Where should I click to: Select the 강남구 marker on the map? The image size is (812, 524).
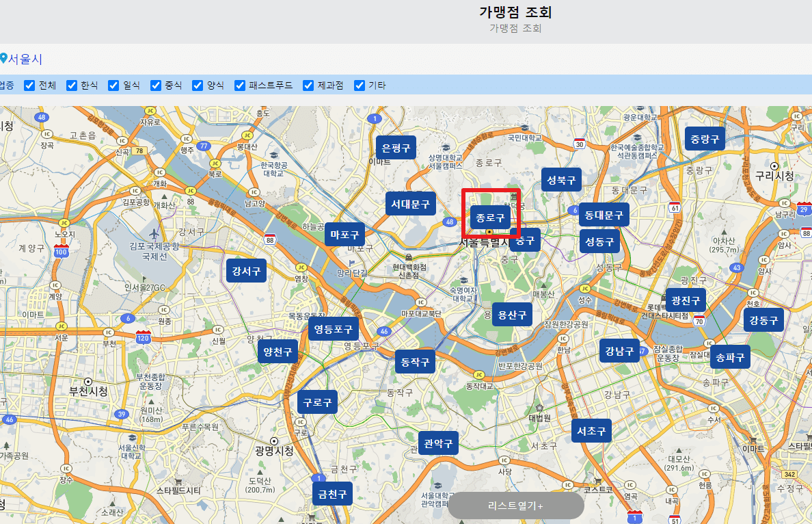619,351
